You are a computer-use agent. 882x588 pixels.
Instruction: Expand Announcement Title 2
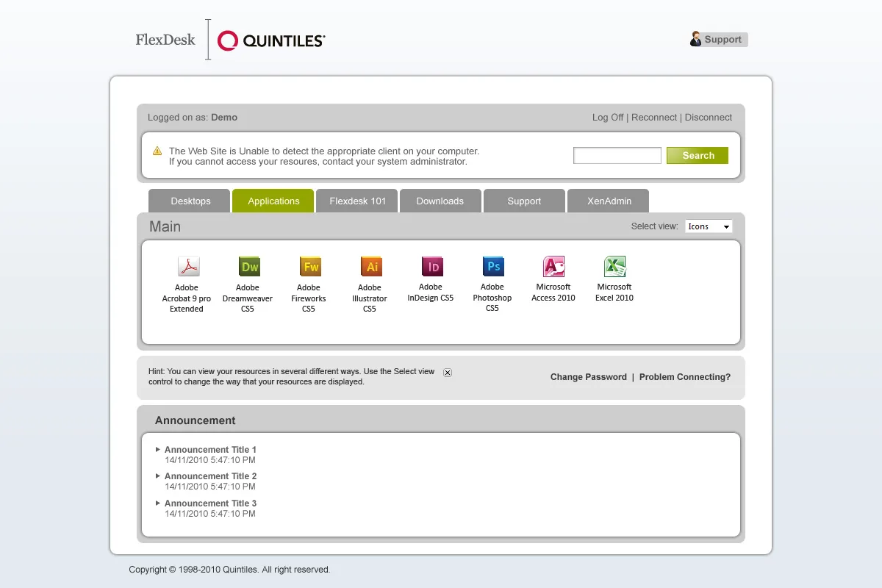pos(158,476)
